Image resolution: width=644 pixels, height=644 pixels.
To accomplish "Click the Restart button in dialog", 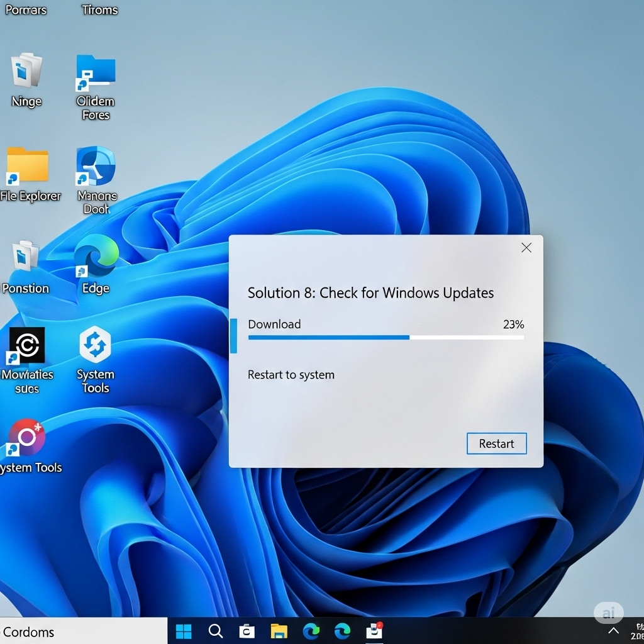I will tap(497, 443).
